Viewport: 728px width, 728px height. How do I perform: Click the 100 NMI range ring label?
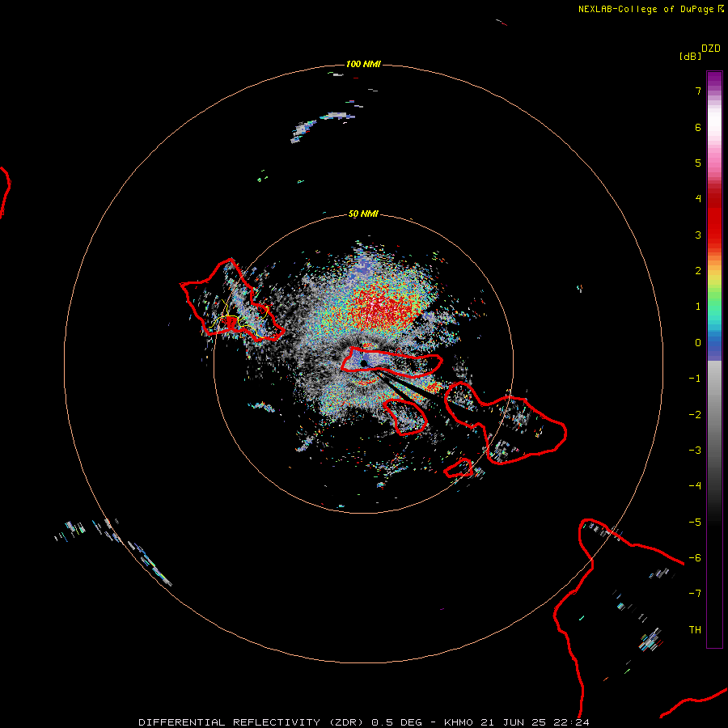(x=363, y=64)
